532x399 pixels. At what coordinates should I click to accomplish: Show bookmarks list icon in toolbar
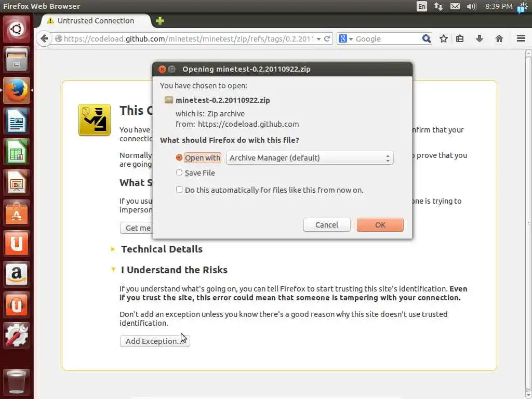coord(460,38)
